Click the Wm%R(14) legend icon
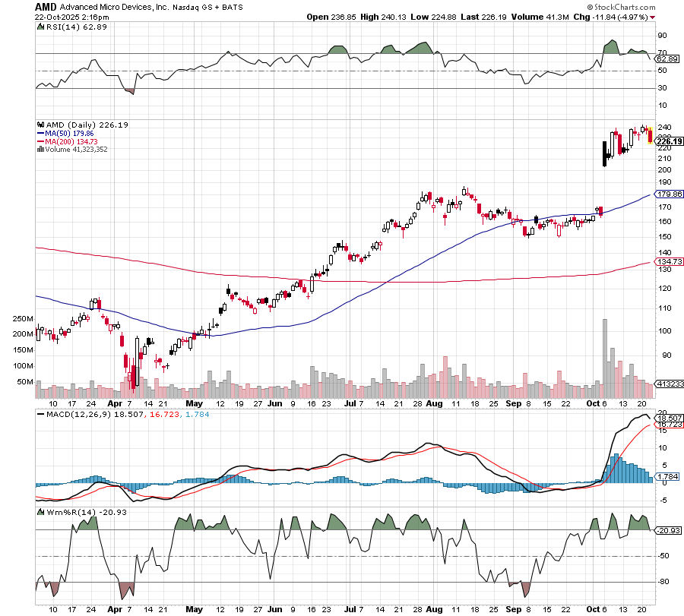684x616 pixels. point(41,511)
